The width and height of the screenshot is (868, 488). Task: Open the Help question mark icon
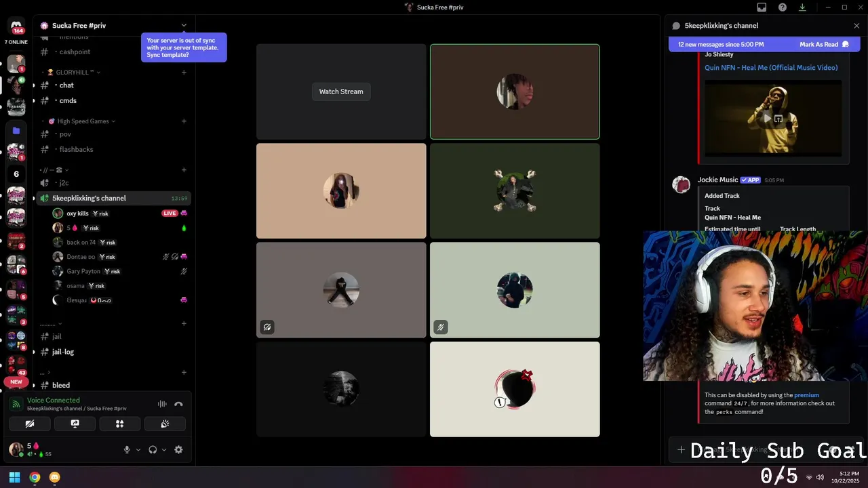click(x=783, y=7)
